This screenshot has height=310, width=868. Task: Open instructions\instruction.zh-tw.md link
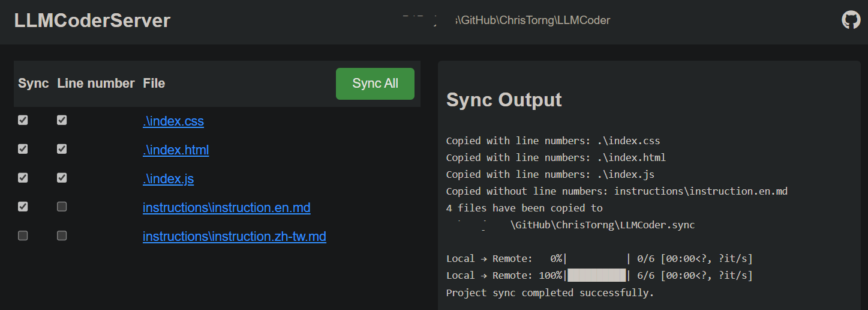235,237
